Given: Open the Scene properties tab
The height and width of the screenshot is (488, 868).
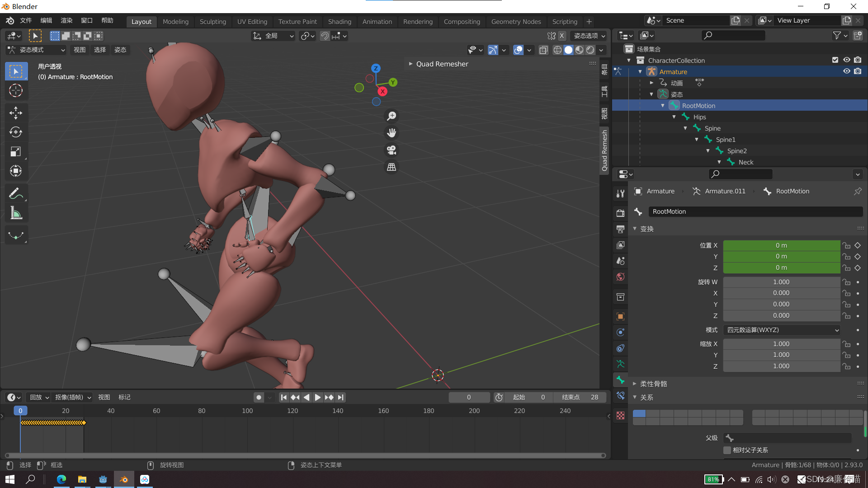Looking at the screenshot, I should tap(620, 261).
